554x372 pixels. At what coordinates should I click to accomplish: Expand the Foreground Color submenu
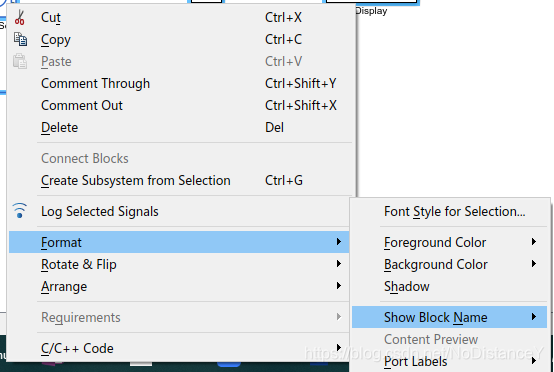coord(449,242)
